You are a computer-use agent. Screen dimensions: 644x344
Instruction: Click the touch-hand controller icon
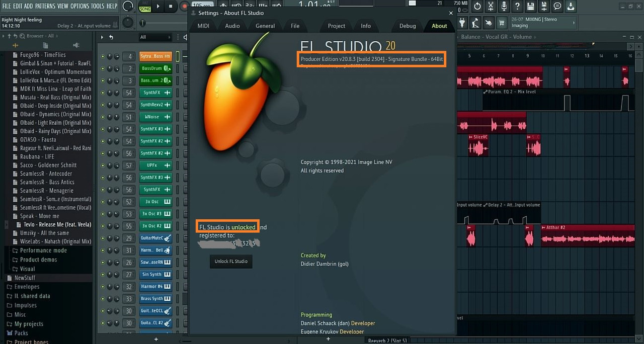pos(489,23)
